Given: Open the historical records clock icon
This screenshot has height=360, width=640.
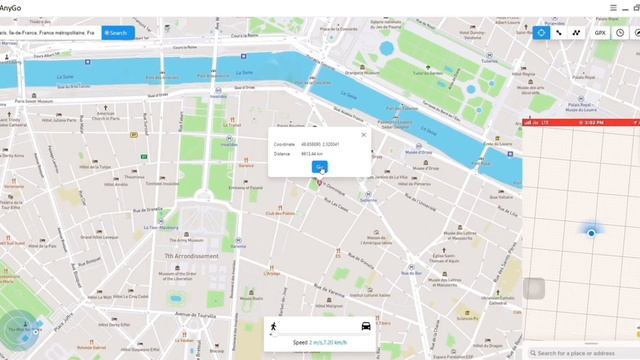Looking at the screenshot, I should [620, 33].
